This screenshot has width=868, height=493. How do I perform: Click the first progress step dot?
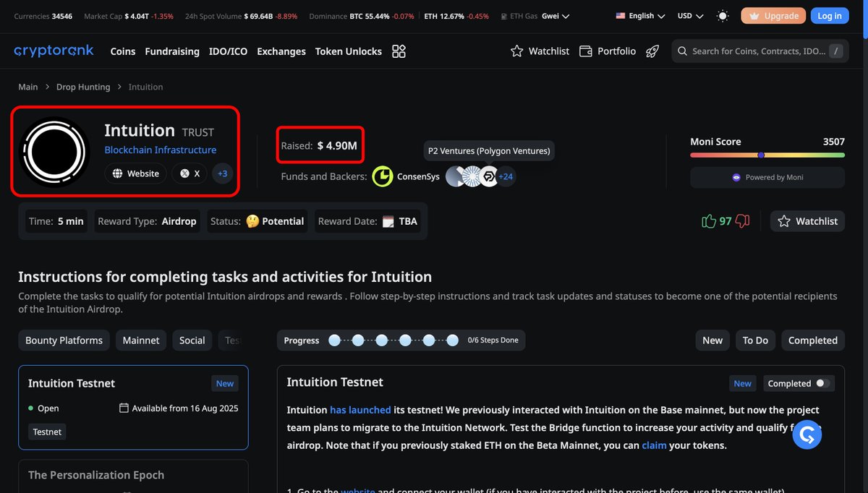pos(334,340)
